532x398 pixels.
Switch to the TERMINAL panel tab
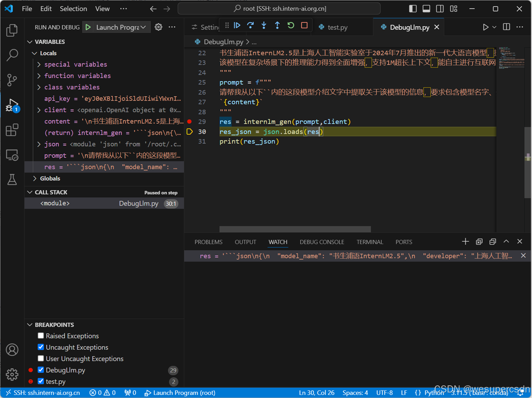(370, 242)
